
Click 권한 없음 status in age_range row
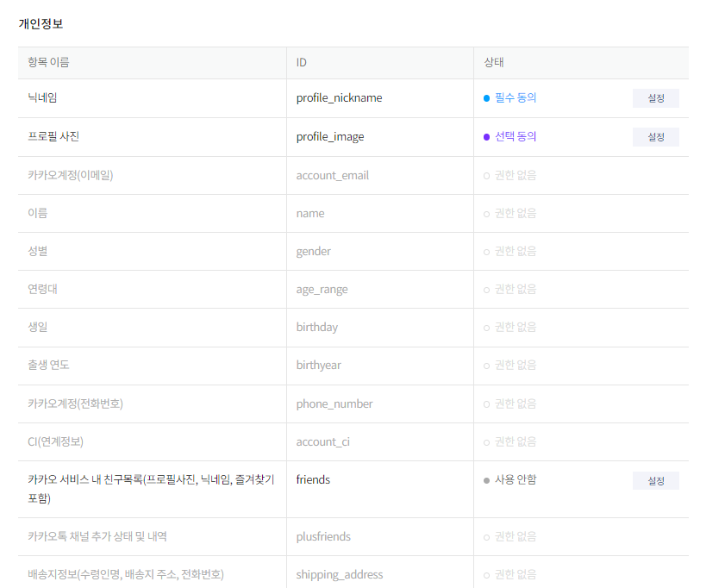pyautogui.click(x=515, y=289)
